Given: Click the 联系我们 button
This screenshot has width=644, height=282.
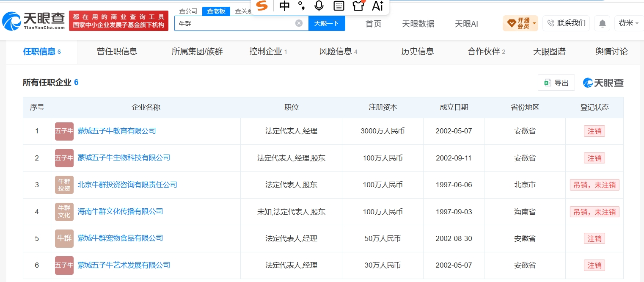Looking at the screenshot, I should point(566,23).
